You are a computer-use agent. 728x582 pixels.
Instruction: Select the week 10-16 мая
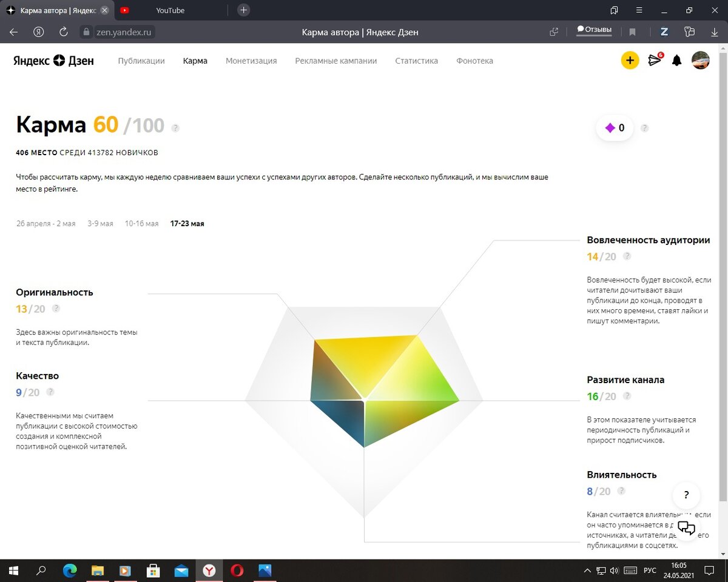[x=141, y=224]
